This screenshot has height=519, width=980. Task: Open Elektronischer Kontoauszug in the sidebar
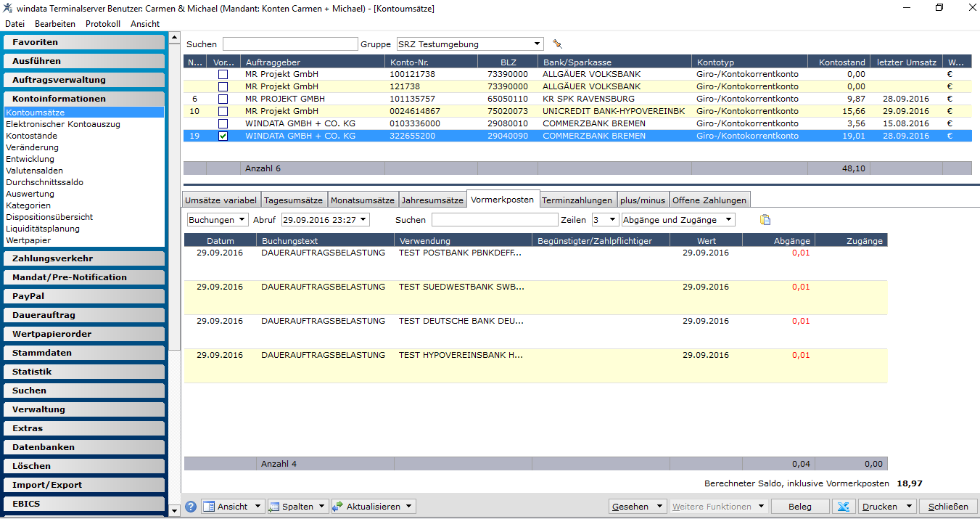click(x=63, y=124)
